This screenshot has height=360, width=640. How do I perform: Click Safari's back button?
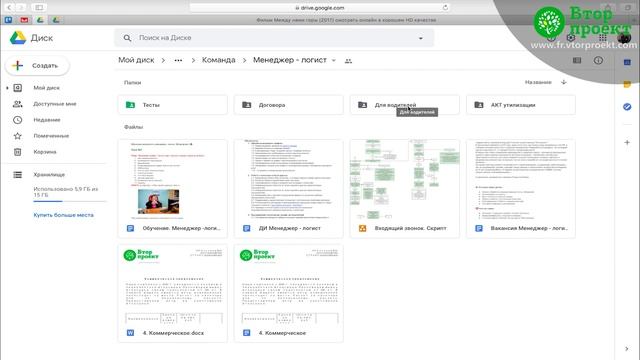9,7
